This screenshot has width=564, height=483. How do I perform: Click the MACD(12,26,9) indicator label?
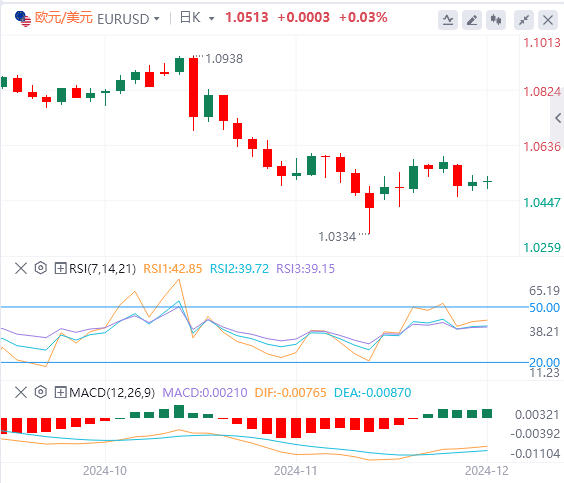point(112,392)
